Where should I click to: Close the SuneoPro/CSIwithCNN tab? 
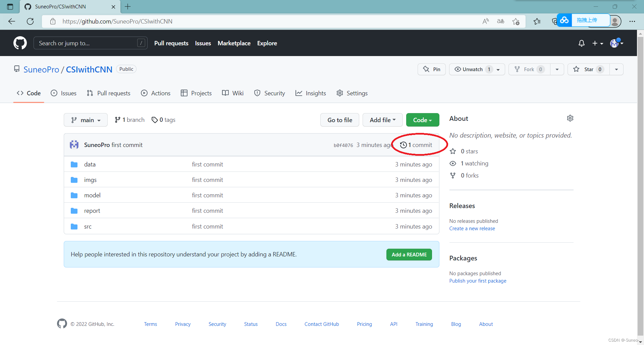(x=113, y=7)
